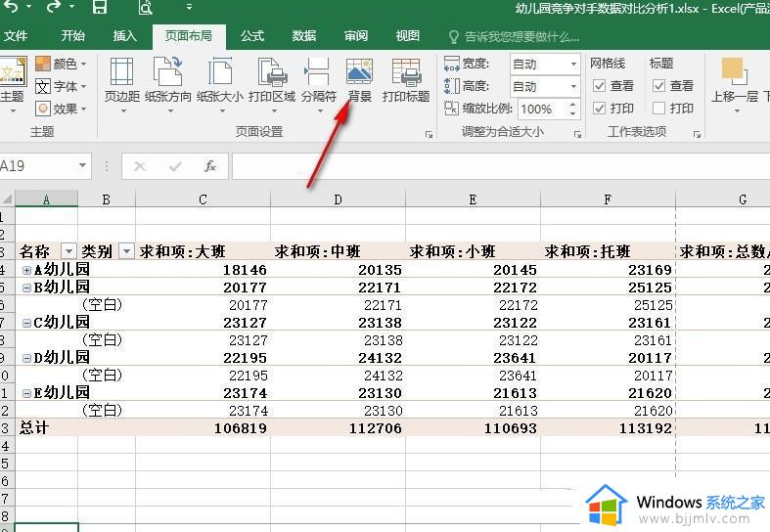Click the Redo arrow in quick access toolbar
The height and width of the screenshot is (532, 770).
click(x=54, y=7)
